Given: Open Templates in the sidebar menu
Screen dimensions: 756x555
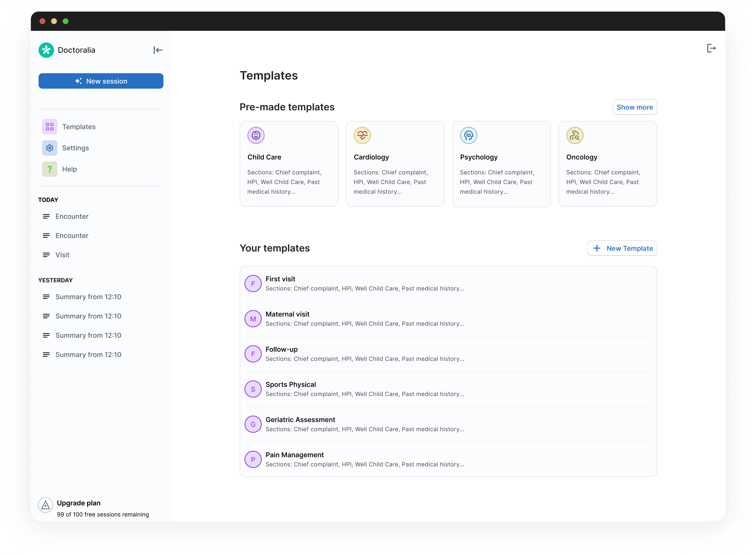Looking at the screenshot, I should tap(79, 127).
